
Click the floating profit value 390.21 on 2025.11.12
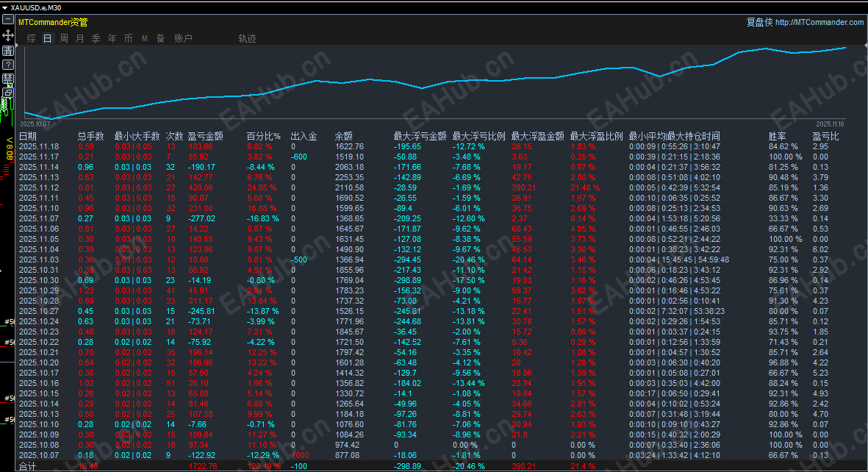tap(524, 187)
